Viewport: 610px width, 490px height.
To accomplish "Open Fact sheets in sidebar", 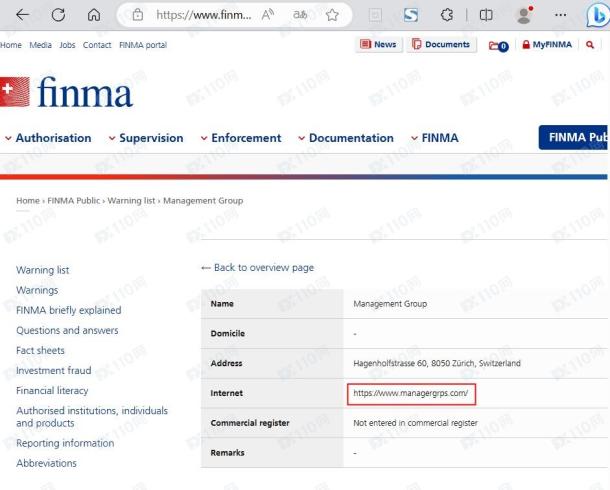I will point(40,350).
